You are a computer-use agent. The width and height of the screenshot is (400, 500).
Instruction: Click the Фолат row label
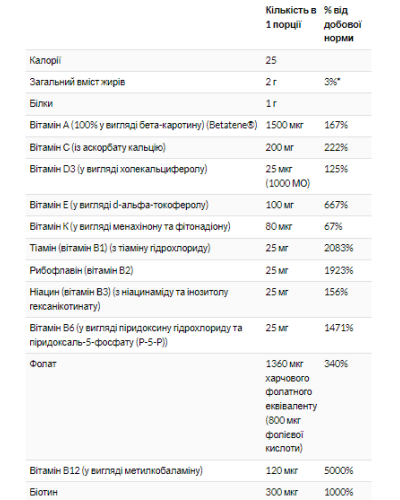[x=43, y=364]
